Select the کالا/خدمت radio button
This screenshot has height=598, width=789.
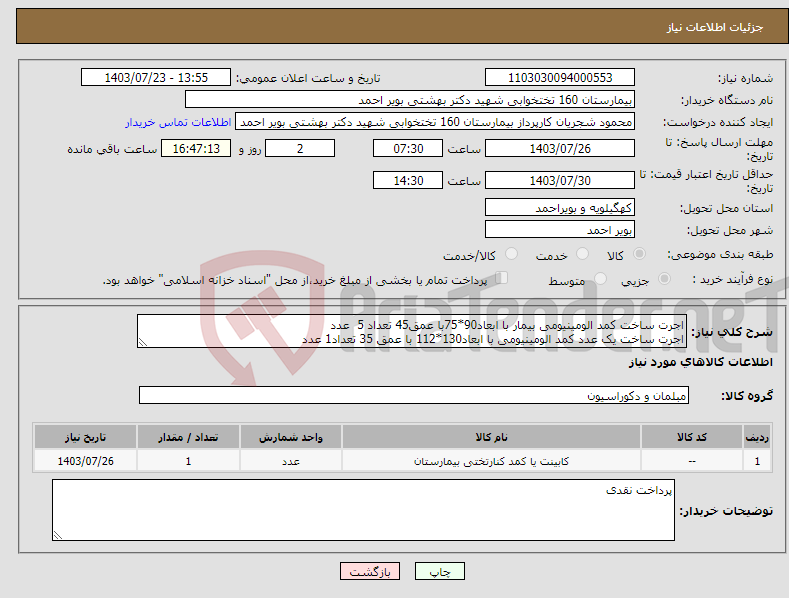(x=511, y=254)
